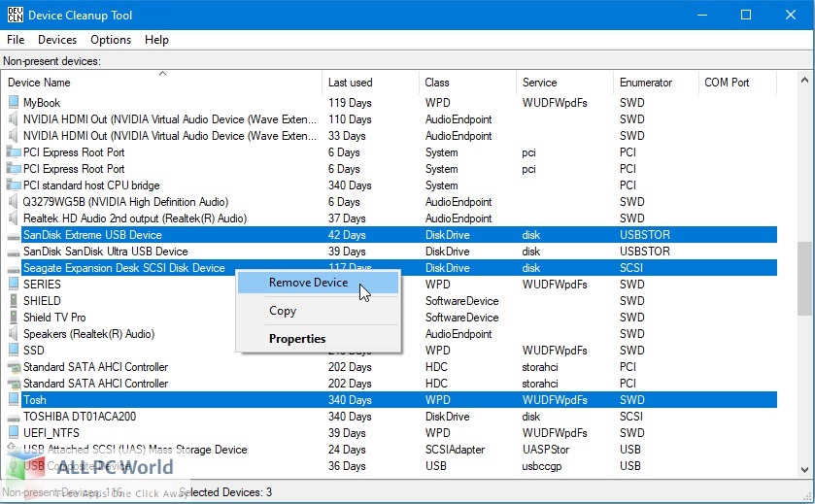Click the Shield TV Pro device icon
This screenshot has height=504, width=815.
(x=14, y=318)
